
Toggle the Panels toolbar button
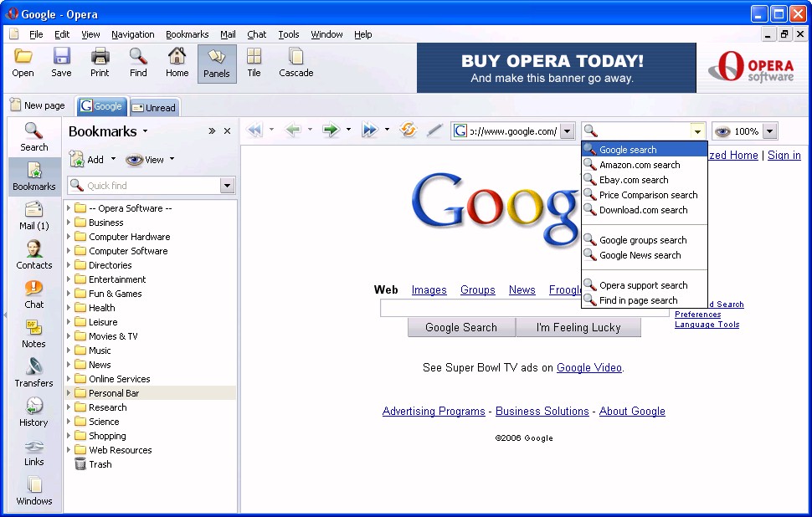click(217, 64)
